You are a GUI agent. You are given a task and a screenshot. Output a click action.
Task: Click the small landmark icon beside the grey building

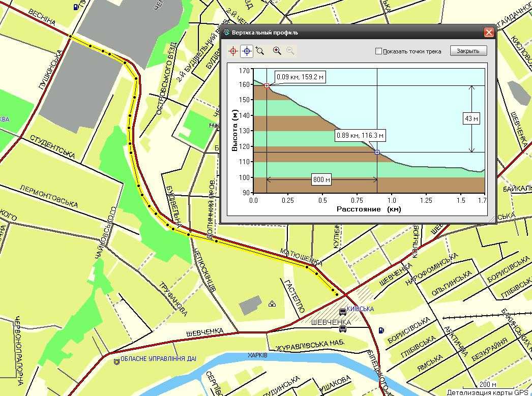point(272,304)
